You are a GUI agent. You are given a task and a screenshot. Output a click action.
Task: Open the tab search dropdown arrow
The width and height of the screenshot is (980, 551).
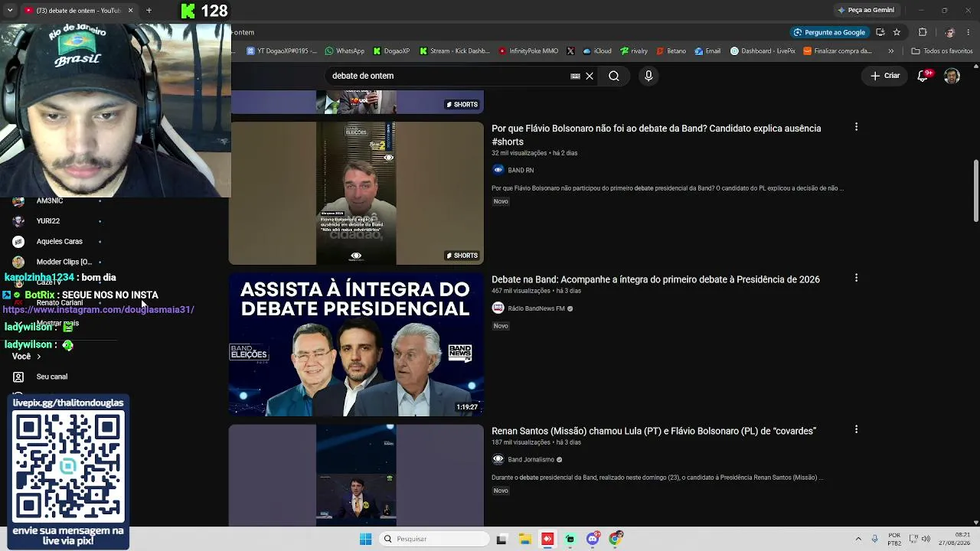tap(10, 10)
